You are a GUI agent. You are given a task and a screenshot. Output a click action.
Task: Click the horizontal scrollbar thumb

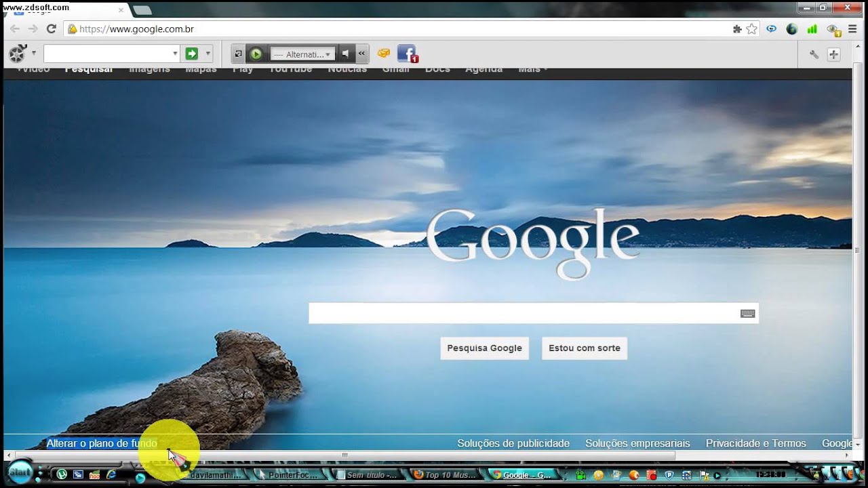click(344, 455)
